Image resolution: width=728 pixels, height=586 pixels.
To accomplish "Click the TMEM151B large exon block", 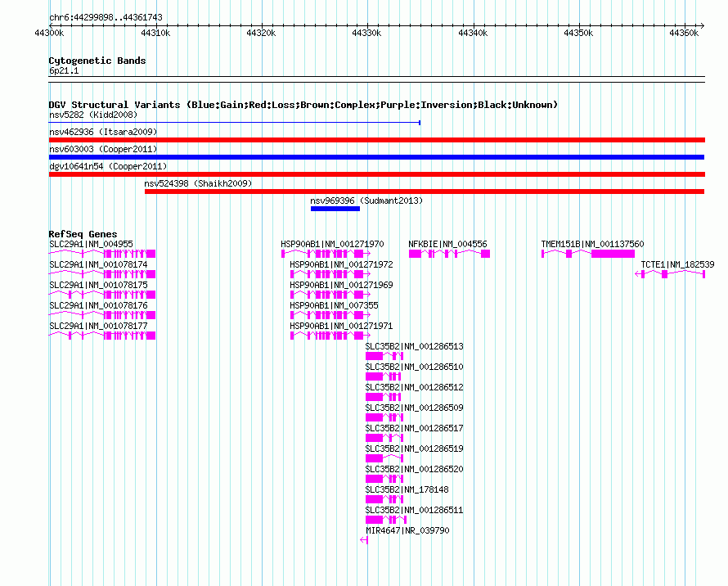I will (613, 254).
